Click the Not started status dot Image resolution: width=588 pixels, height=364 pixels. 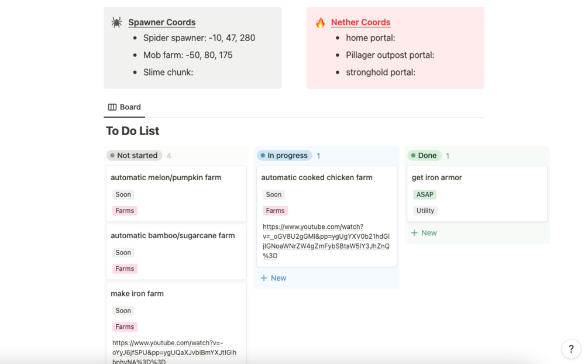[x=111, y=156]
